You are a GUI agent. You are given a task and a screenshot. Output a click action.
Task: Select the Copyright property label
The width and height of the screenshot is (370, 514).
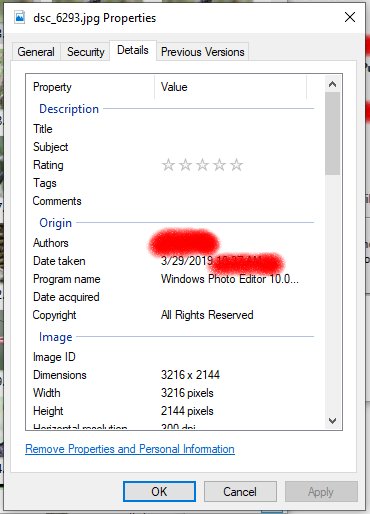[x=54, y=315]
